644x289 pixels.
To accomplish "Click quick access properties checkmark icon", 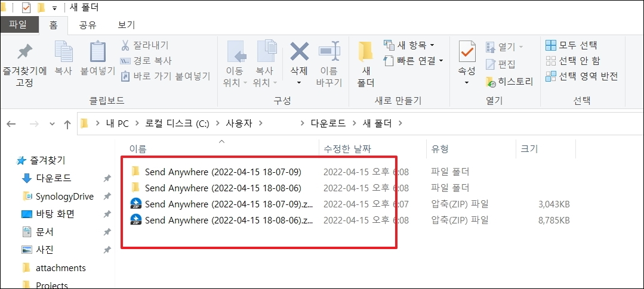I will pyautogui.click(x=26, y=7).
